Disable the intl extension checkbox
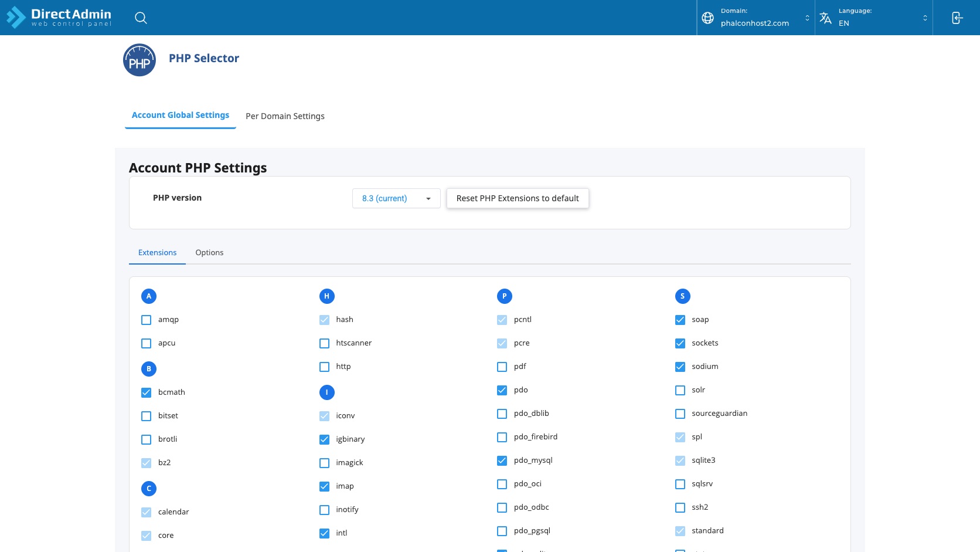Viewport: 980px width, 552px height. [x=325, y=534]
